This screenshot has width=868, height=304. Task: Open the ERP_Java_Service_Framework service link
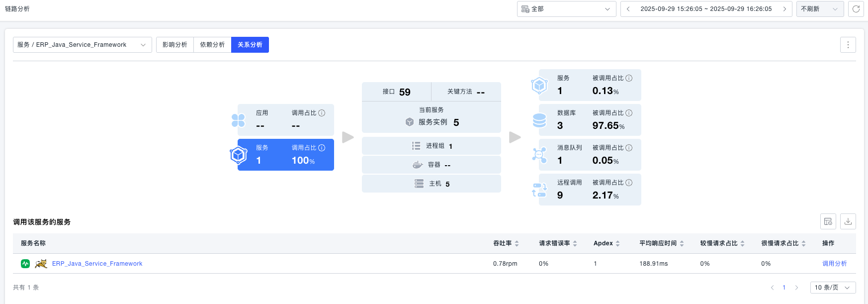[x=97, y=264]
